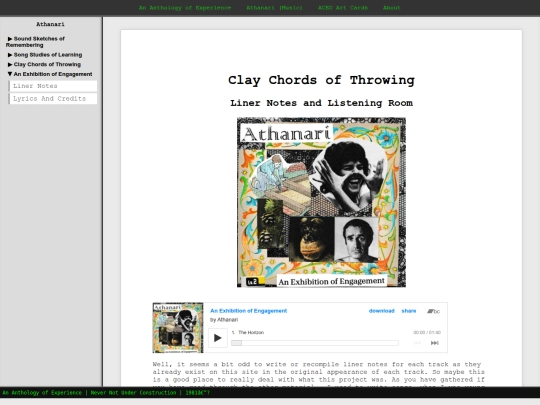
Task: Click the small album thumbnail in player
Action: 178,328
